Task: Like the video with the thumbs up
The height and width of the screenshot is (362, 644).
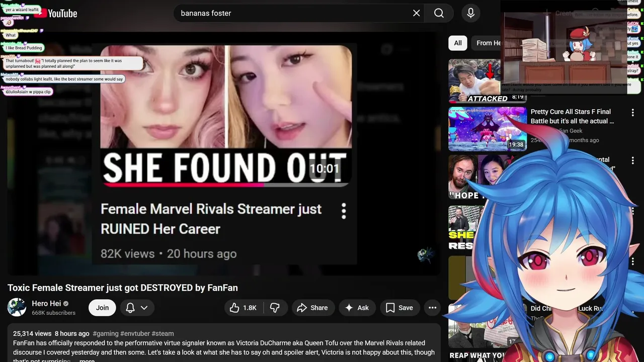Action: [244, 308]
